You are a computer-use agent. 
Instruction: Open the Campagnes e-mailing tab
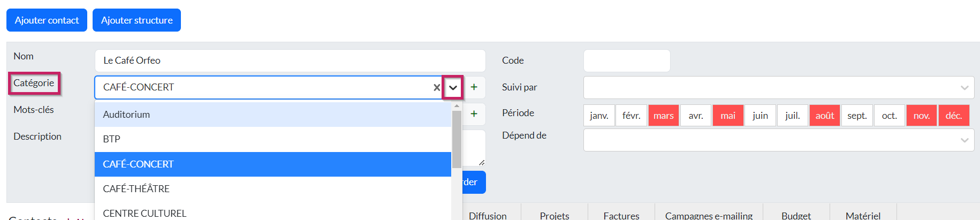coord(709,215)
